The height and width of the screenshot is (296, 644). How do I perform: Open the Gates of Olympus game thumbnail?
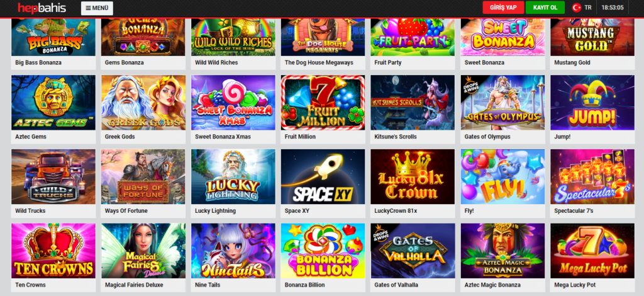coord(502,103)
